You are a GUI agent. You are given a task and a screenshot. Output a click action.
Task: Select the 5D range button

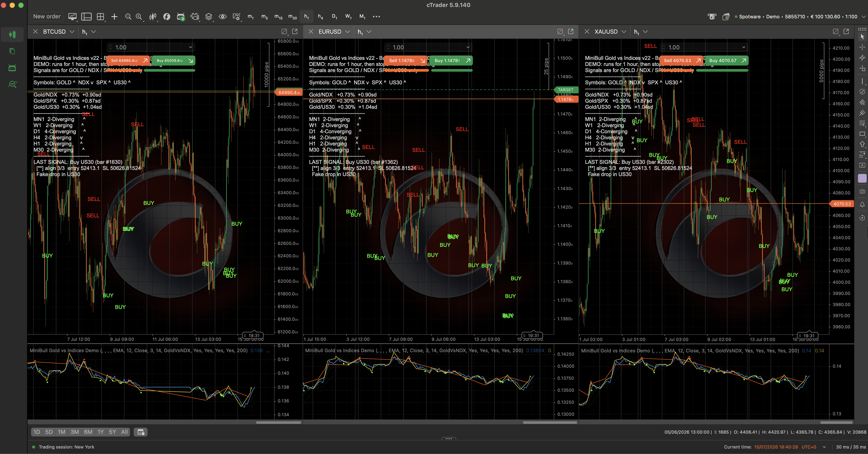[49, 432]
